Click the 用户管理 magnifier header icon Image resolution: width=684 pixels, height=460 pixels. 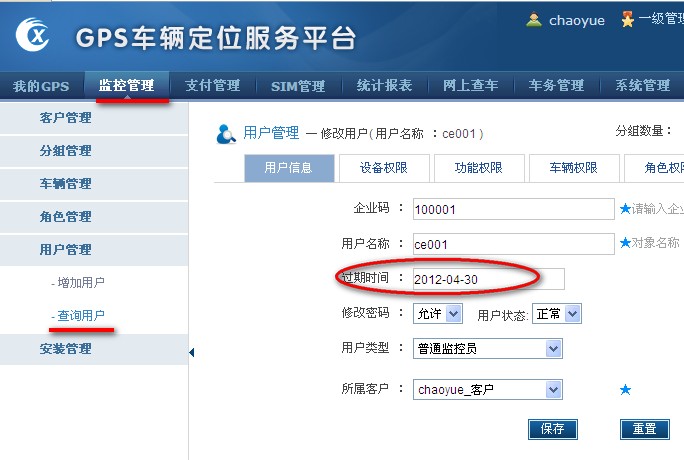pos(227,133)
